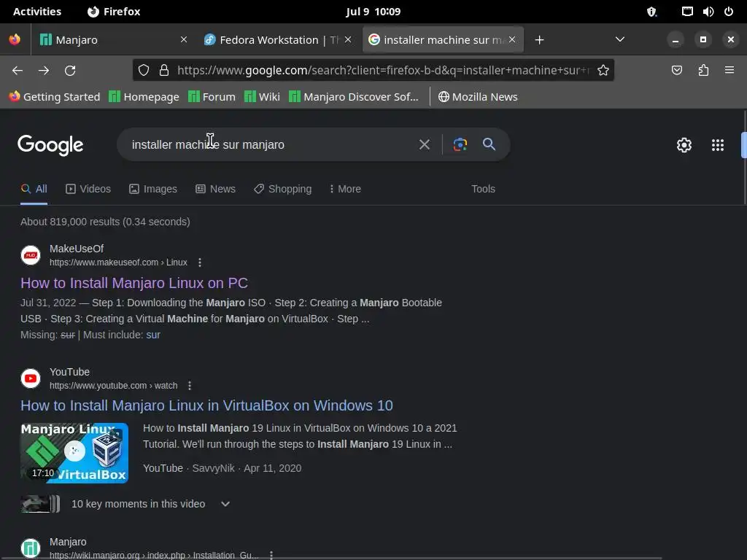Select the installer machine sur manjaro search tab
The width and height of the screenshot is (747, 560).
[443, 39]
